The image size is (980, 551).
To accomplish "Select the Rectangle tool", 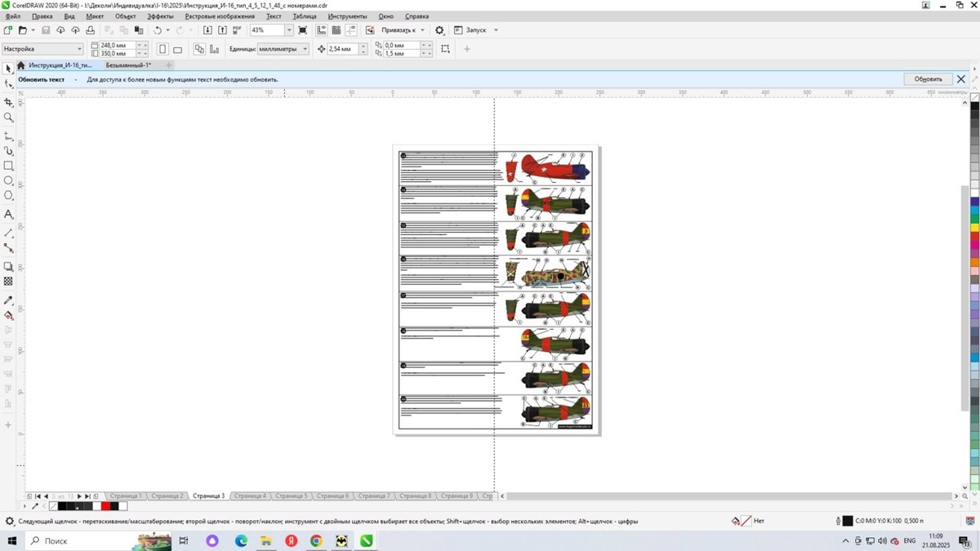I will click(8, 166).
